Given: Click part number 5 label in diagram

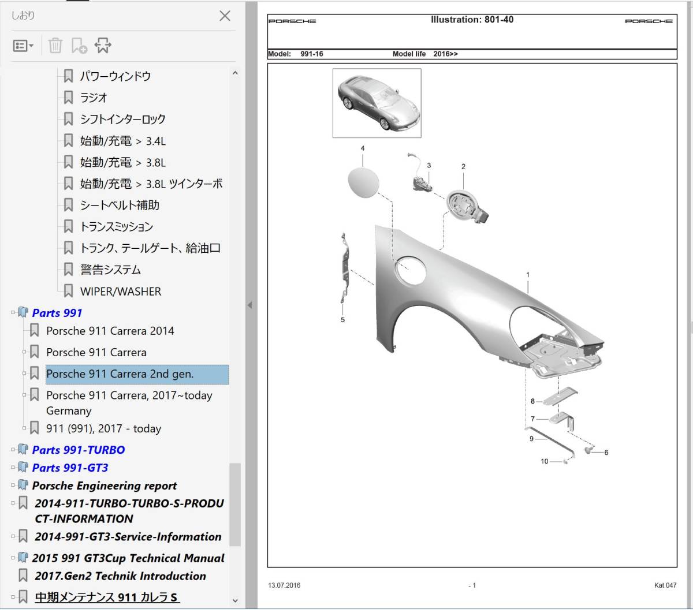Looking at the screenshot, I should [342, 320].
